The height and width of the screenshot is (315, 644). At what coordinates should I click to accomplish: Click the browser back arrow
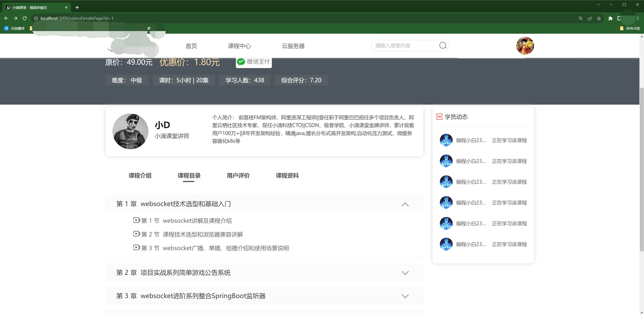[6, 18]
